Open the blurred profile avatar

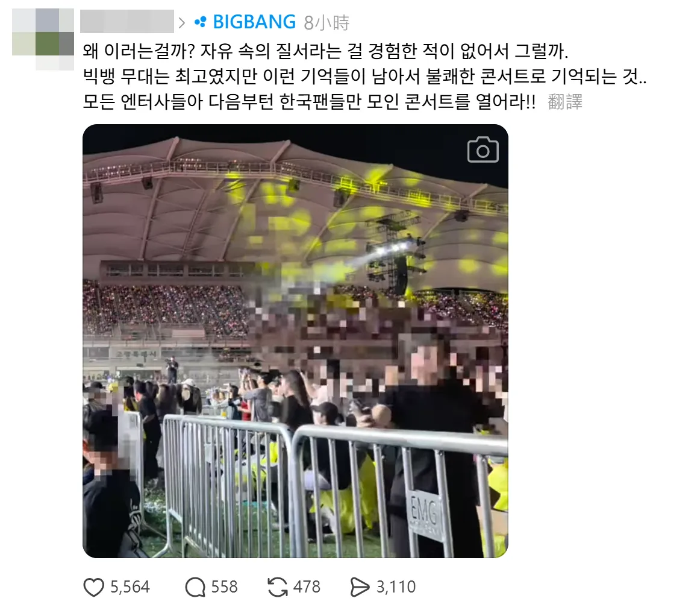click(x=43, y=39)
